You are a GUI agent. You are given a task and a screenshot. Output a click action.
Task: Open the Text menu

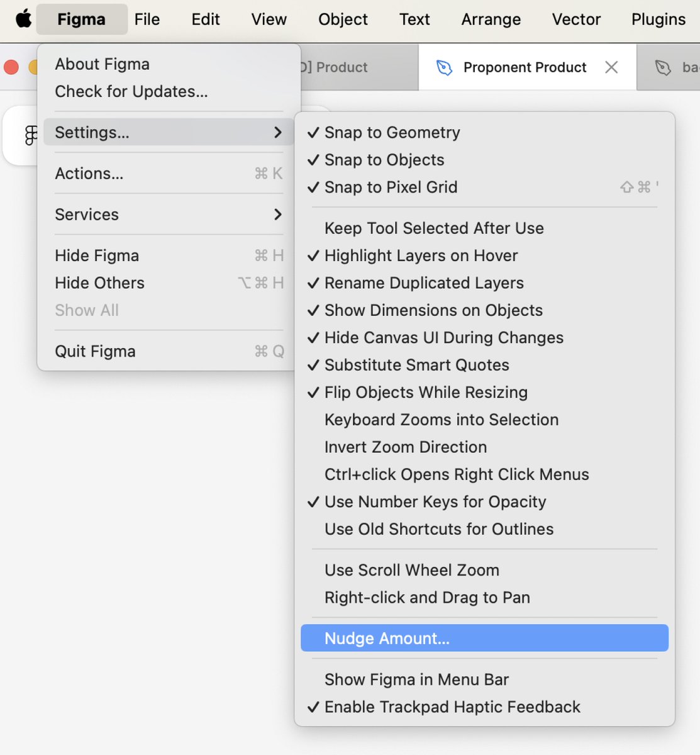[414, 20]
